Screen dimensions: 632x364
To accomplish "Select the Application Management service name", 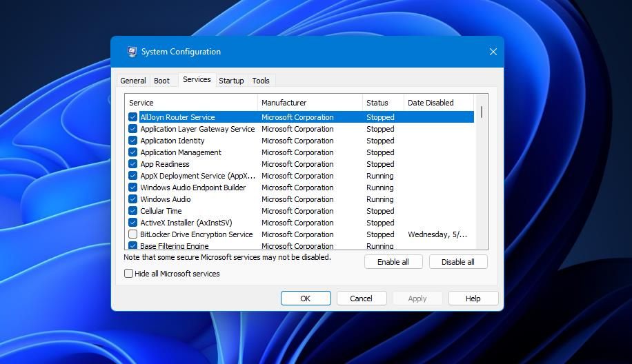I will point(181,152).
